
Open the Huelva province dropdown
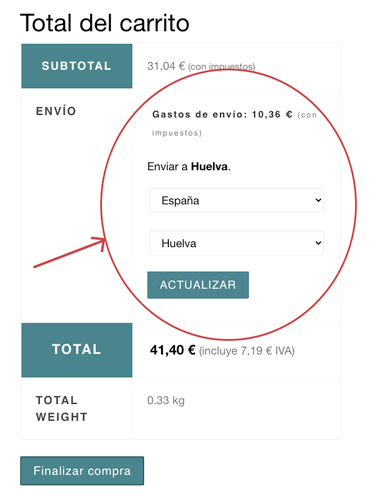236,243
